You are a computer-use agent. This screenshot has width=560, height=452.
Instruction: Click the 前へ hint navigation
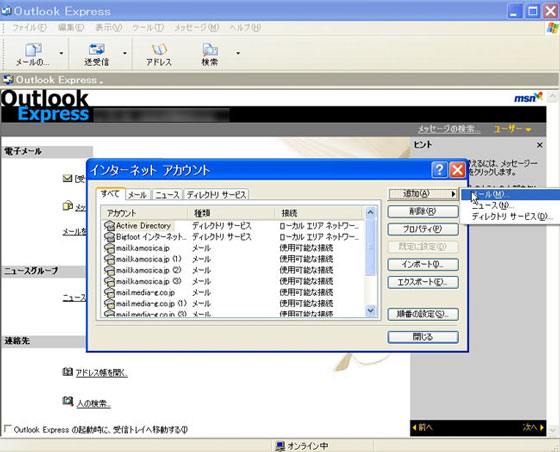click(x=423, y=427)
